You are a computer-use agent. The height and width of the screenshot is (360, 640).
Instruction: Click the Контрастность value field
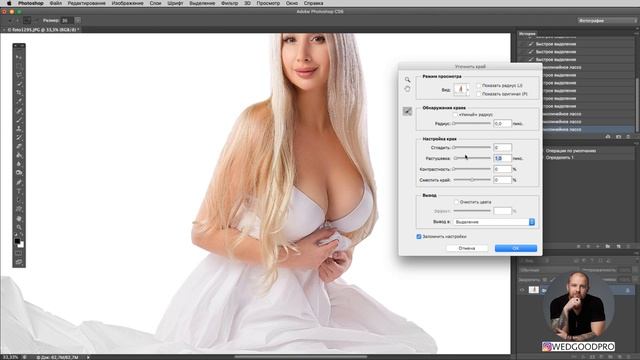point(502,169)
